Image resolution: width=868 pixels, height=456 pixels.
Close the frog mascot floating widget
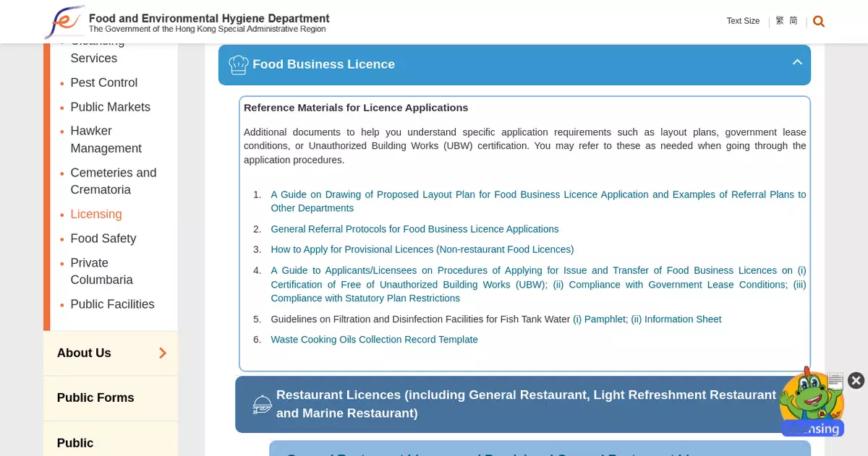tap(856, 380)
